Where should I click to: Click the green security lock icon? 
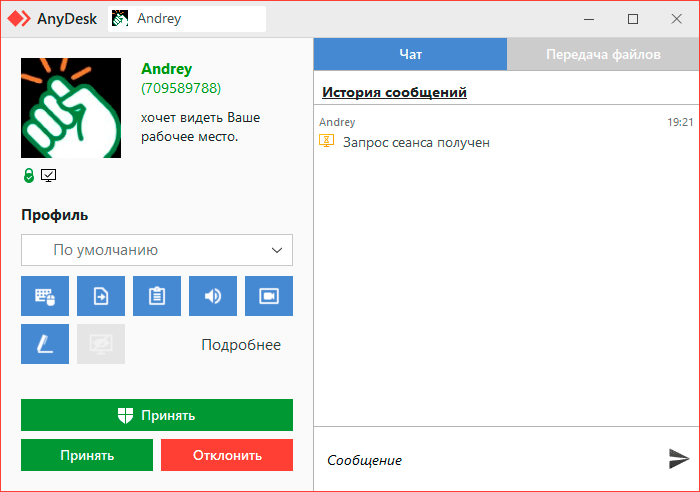coord(29,175)
